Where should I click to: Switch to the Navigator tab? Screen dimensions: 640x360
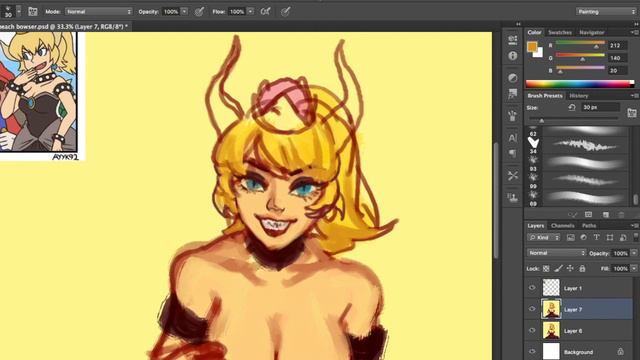pos(592,32)
